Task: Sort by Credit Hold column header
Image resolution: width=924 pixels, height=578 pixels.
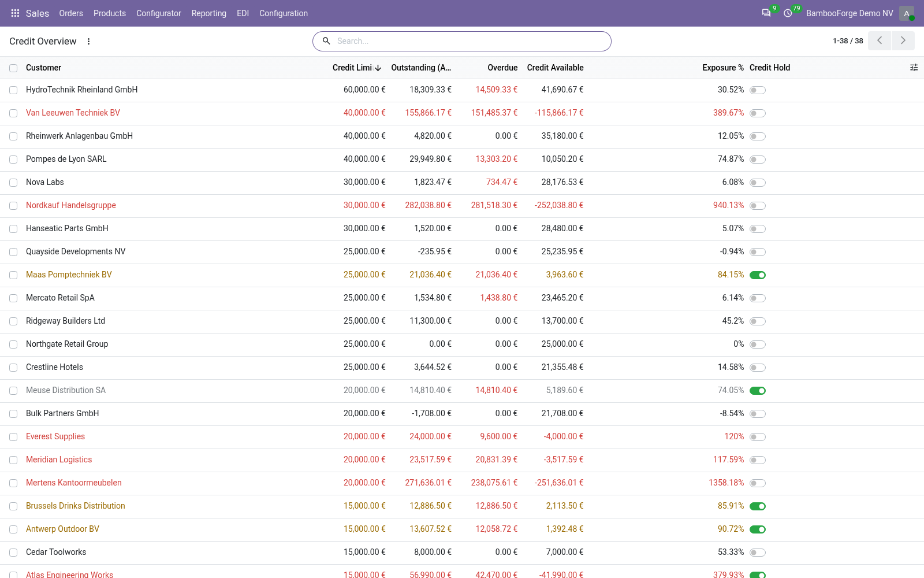Action: 770,68
